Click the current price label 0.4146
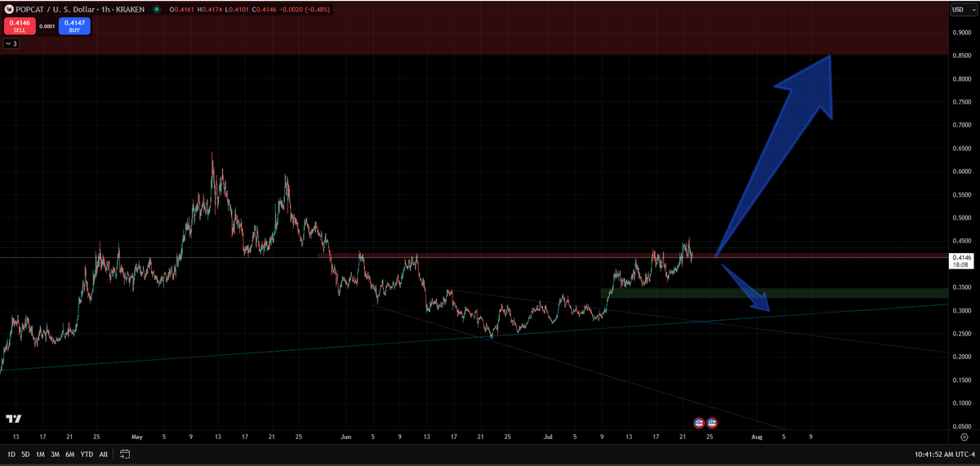The width and height of the screenshot is (980, 466). pos(960,257)
